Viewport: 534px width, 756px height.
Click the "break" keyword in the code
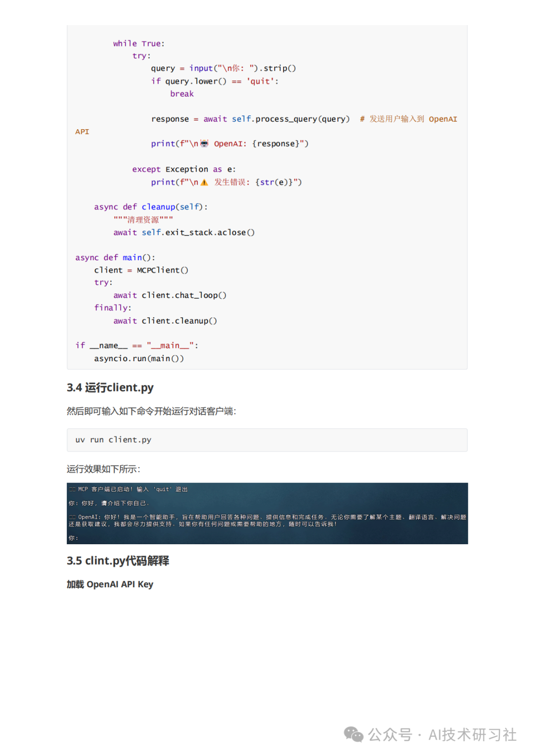pyautogui.click(x=182, y=94)
